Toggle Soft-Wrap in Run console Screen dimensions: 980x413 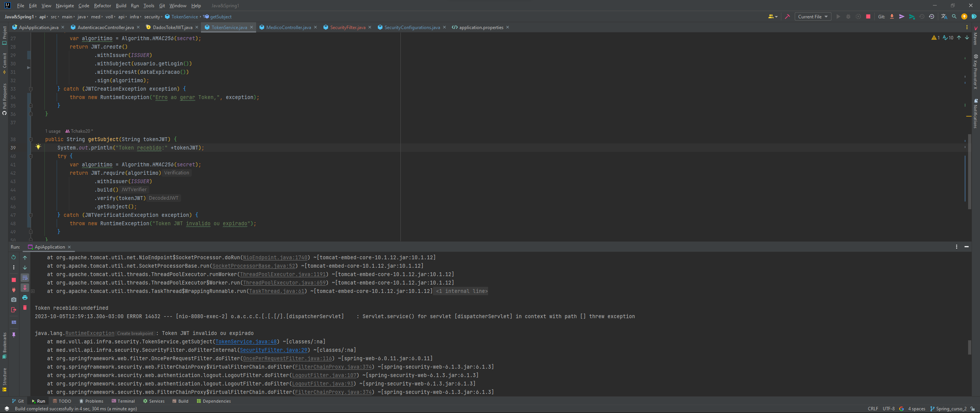click(25, 278)
